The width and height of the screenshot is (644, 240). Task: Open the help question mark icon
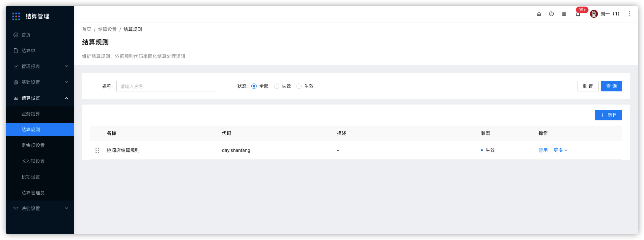(551, 14)
